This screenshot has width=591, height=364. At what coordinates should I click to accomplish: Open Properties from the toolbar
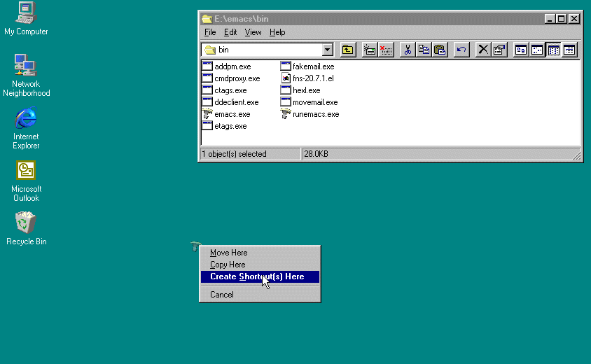[499, 50]
